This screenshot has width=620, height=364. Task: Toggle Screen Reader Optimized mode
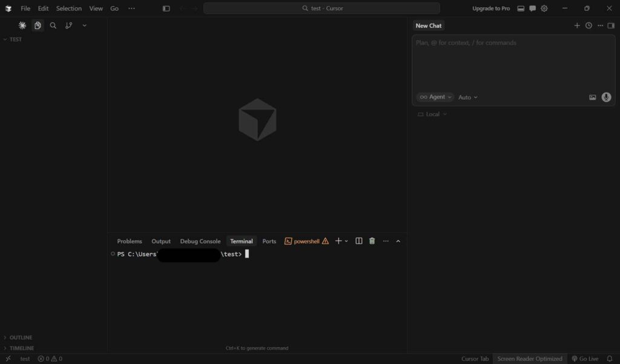tap(529, 359)
